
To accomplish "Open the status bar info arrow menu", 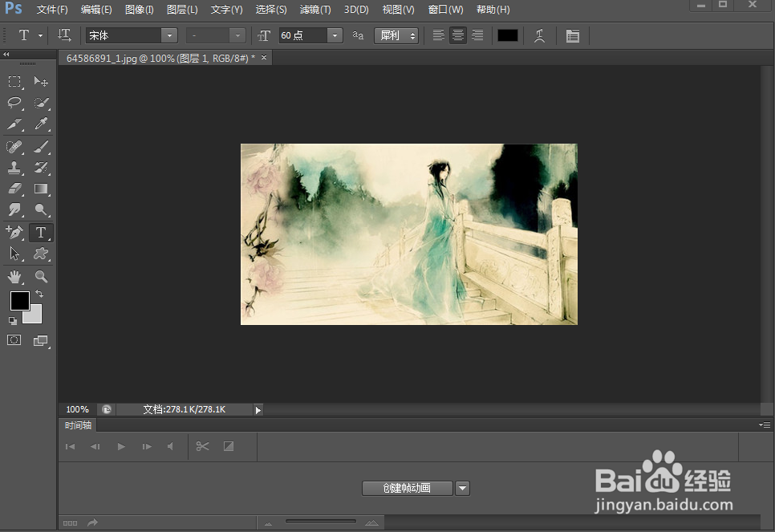I will point(258,409).
